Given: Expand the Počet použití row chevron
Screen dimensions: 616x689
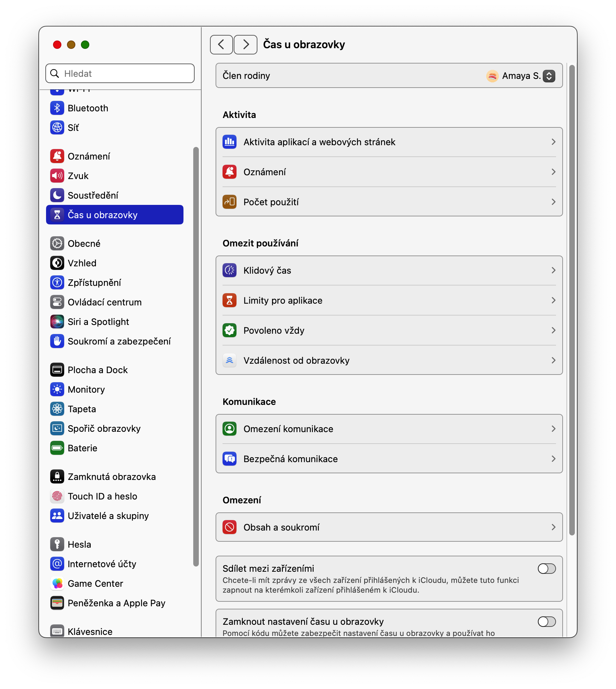Looking at the screenshot, I should click(553, 202).
